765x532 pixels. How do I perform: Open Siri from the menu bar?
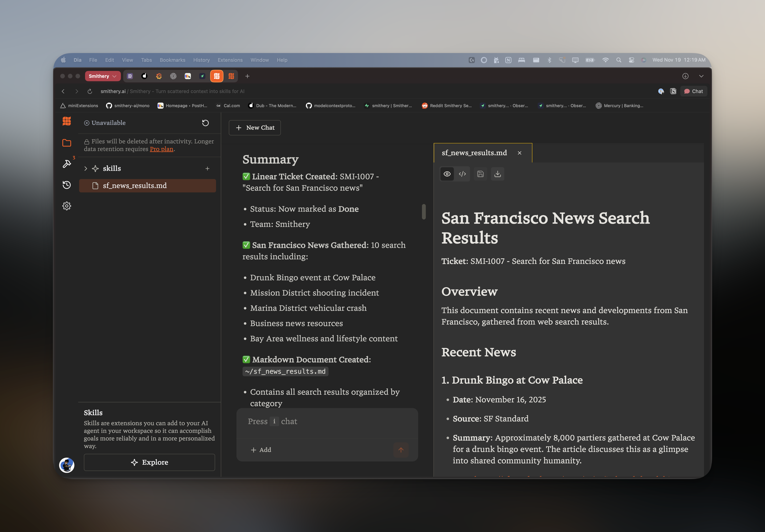(644, 60)
